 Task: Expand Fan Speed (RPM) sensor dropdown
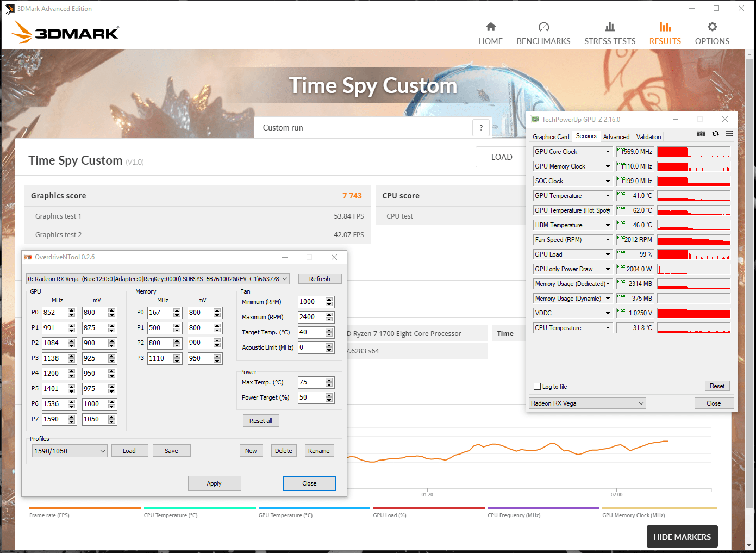click(x=608, y=240)
